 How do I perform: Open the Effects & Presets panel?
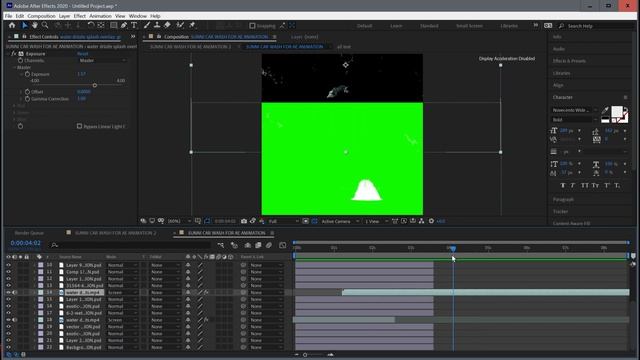[569, 61]
